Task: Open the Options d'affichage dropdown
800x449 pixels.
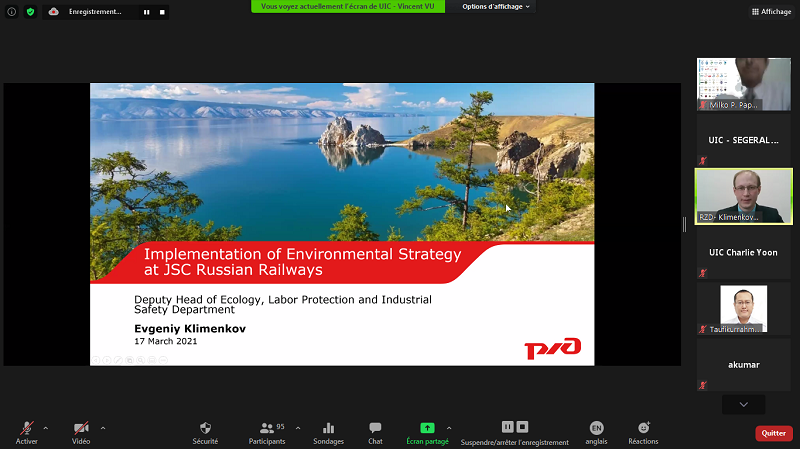Action: tap(495, 7)
